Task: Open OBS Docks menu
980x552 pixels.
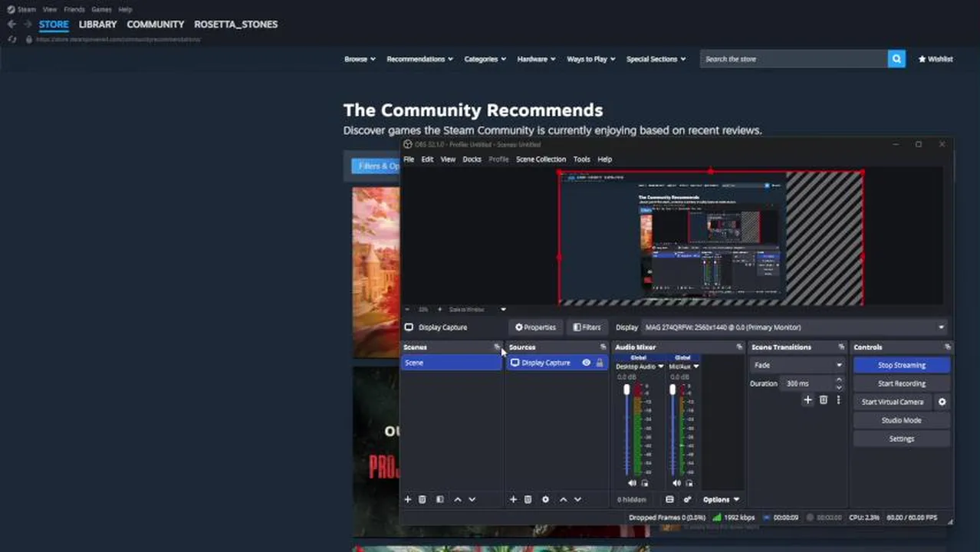Action: pos(472,159)
